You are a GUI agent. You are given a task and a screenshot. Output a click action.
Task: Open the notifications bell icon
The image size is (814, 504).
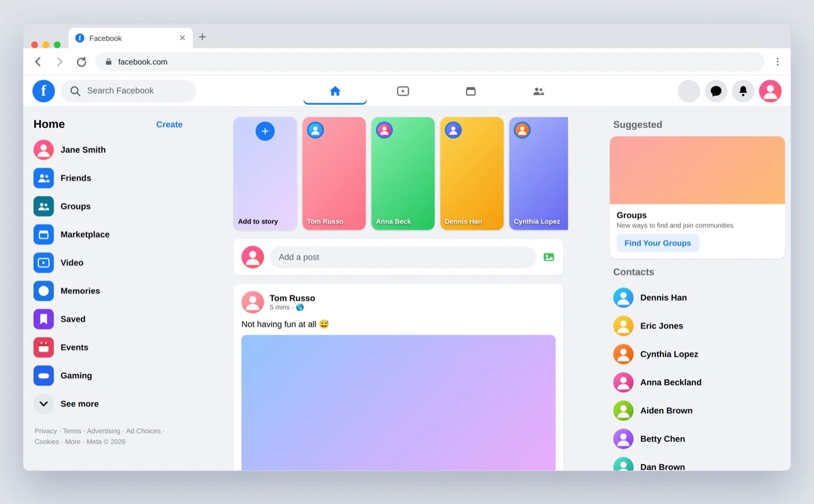(743, 91)
